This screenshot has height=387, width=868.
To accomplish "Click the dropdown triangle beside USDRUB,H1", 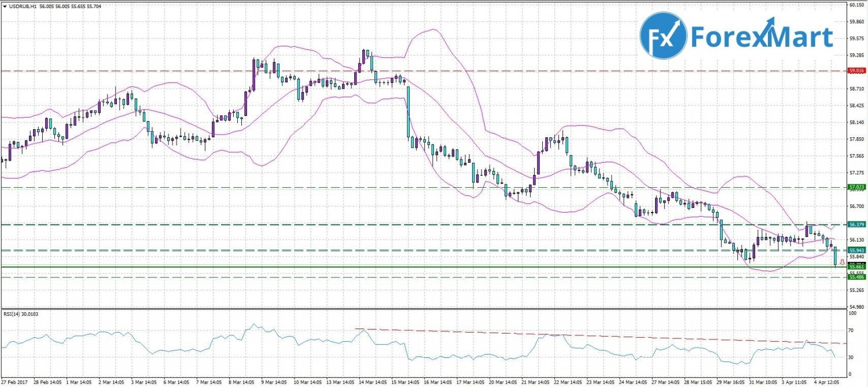I will click(5, 5).
